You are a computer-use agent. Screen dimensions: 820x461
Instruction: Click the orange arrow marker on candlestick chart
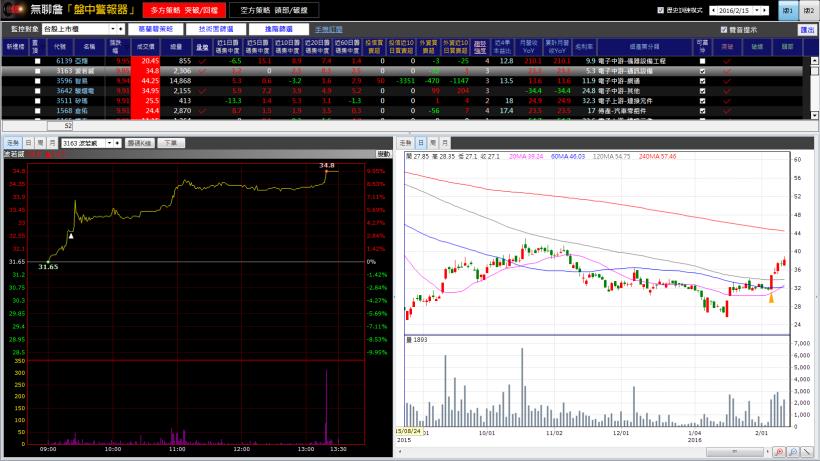tap(771, 297)
